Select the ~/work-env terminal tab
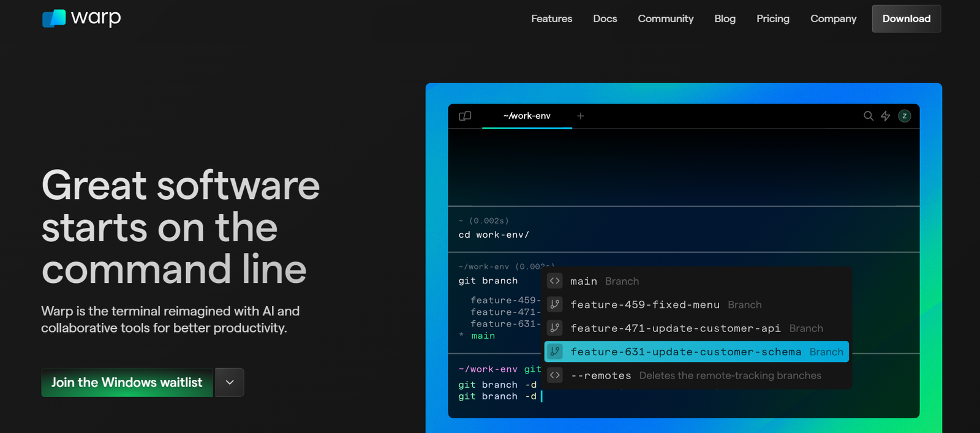The image size is (980, 433). pyautogui.click(x=527, y=116)
